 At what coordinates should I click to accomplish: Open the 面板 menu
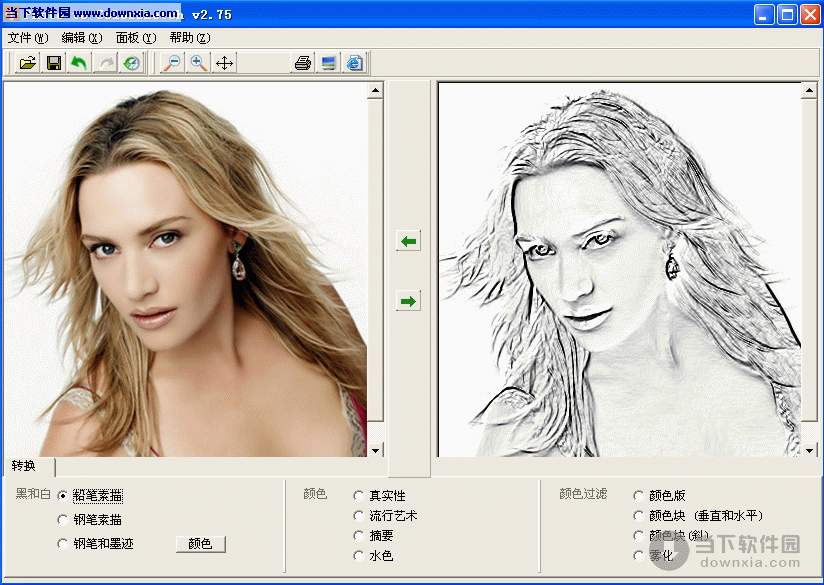pos(136,38)
